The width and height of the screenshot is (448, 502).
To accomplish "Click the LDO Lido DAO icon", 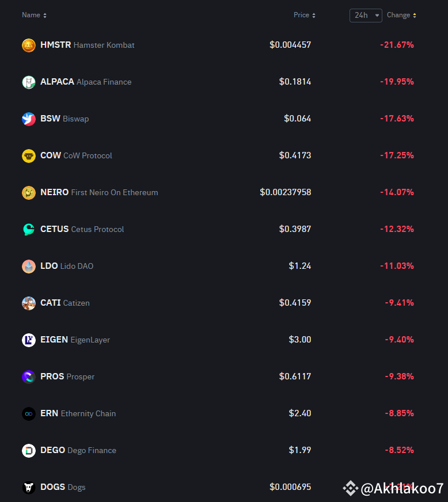I will pyautogui.click(x=28, y=266).
